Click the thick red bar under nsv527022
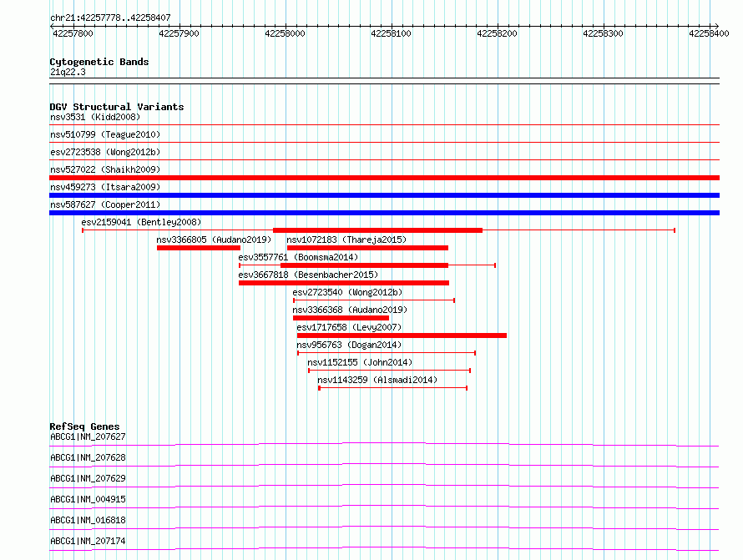This screenshot has height=560, width=743. pyautogui.click(x=384, y=178)
